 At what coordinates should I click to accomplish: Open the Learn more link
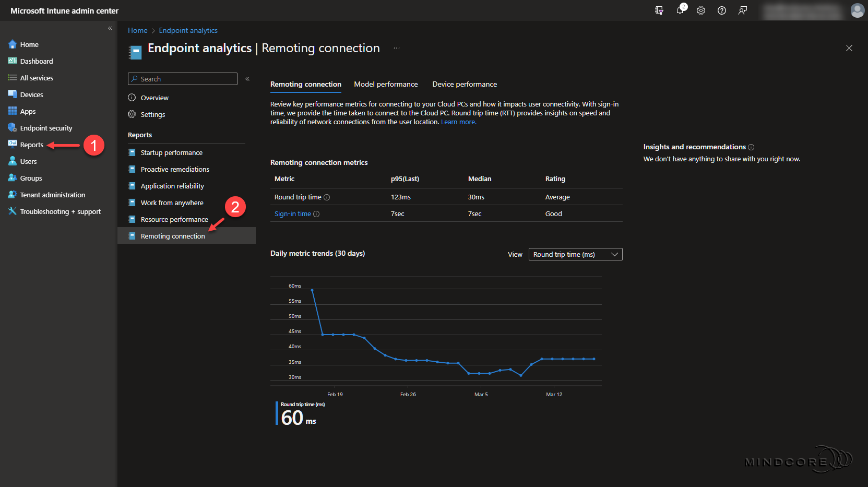click(458, 122)
